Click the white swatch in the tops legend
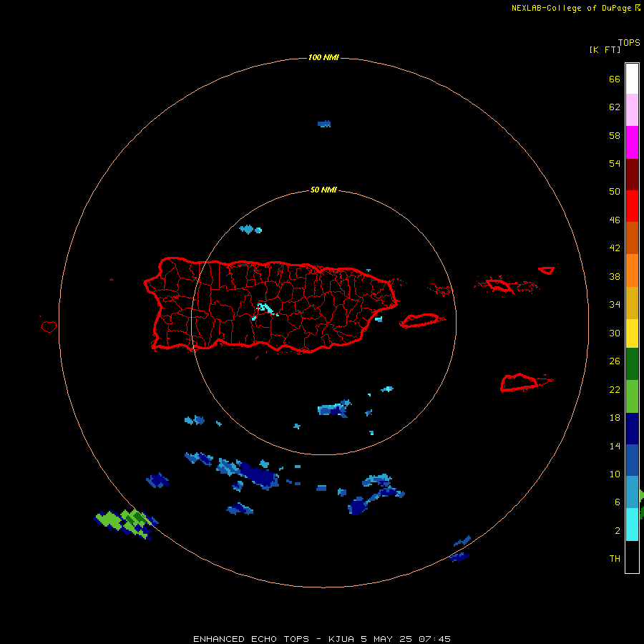 (632, 79)
